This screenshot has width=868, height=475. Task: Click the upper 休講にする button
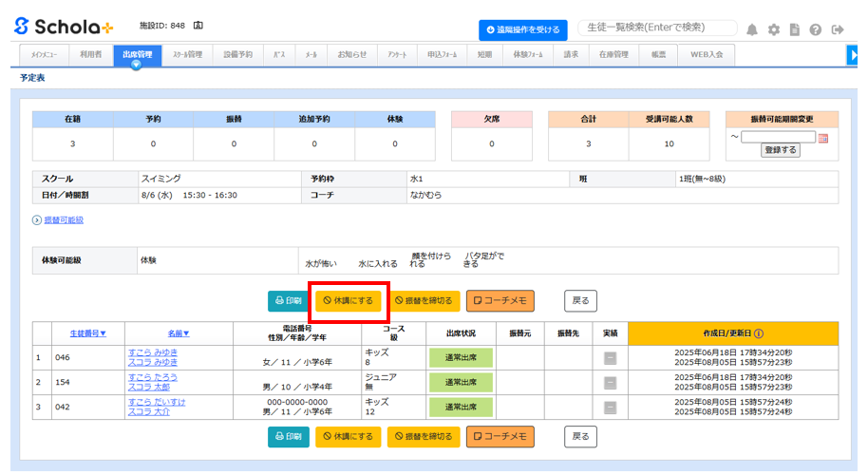(349, 300)
